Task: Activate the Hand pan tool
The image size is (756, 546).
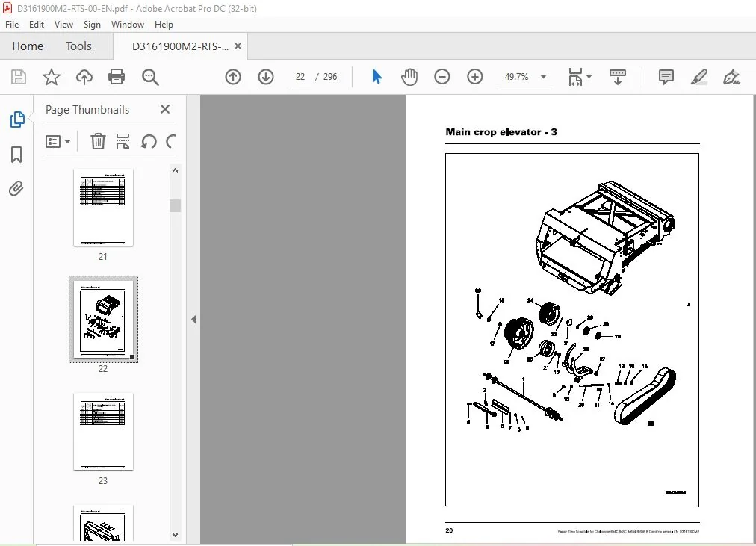Action: [409, 77]
